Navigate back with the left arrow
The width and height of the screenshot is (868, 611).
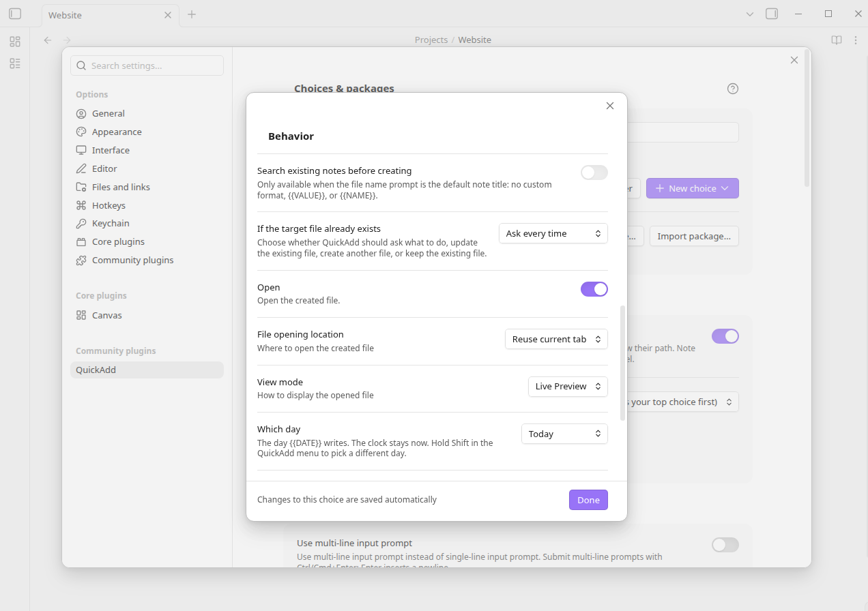pyautogui.click(x=48, y=40)
